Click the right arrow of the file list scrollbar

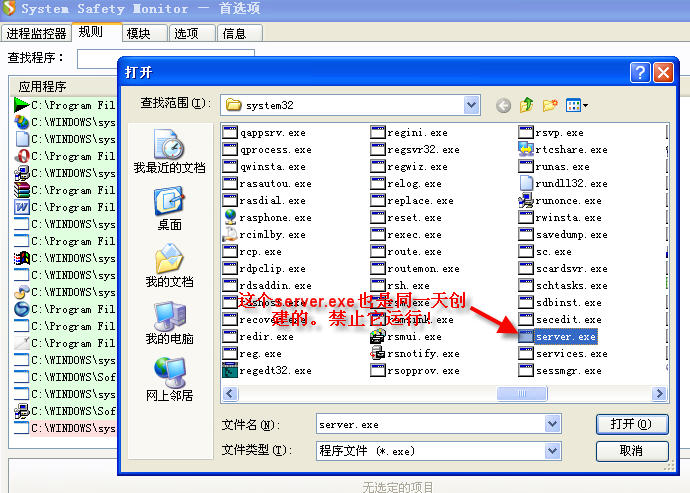659,394
